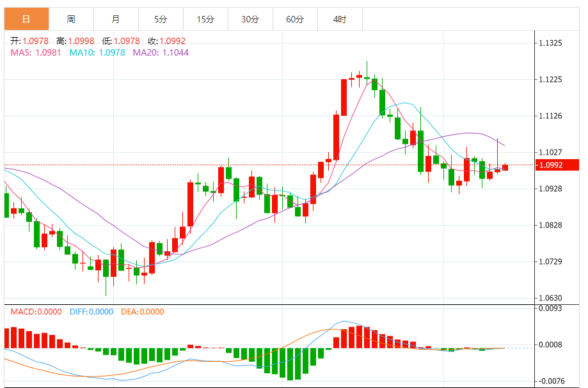This screenshot has width=588, height=388.
Task: Click the 1.0828 price axis label
Action: [550, 225]
